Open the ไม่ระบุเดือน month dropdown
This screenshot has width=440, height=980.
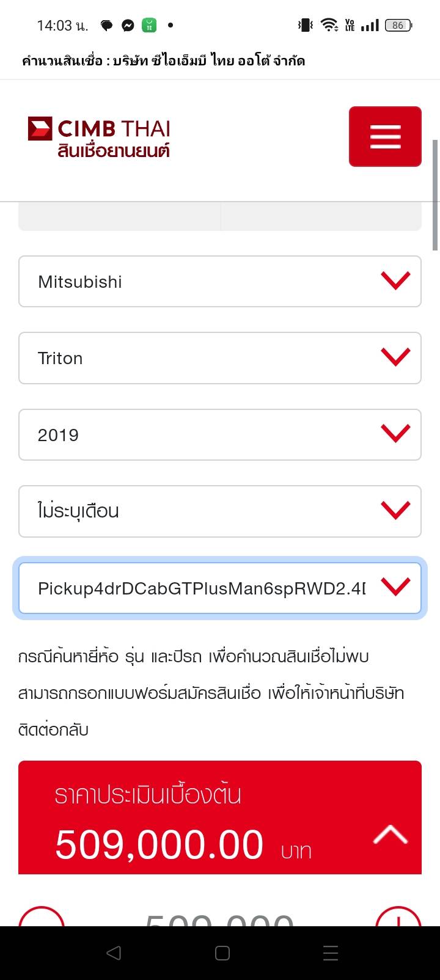220,511
